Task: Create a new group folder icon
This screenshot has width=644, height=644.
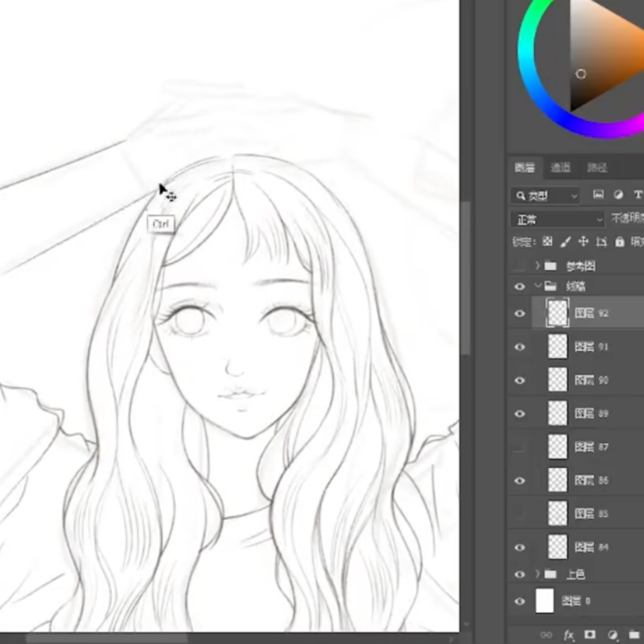Action: [634, 635]
